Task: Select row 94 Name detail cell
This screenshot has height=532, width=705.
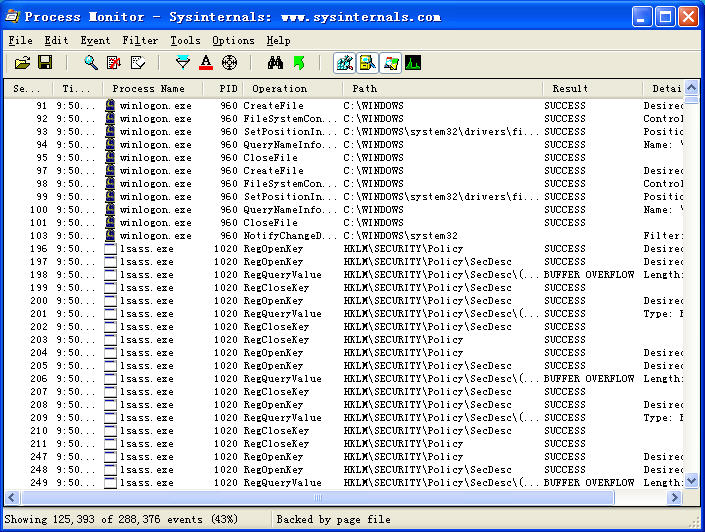Action: click(x=663, y=145)
